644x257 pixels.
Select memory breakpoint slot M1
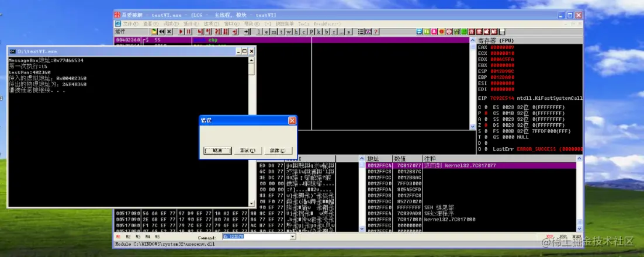point(118,237)
